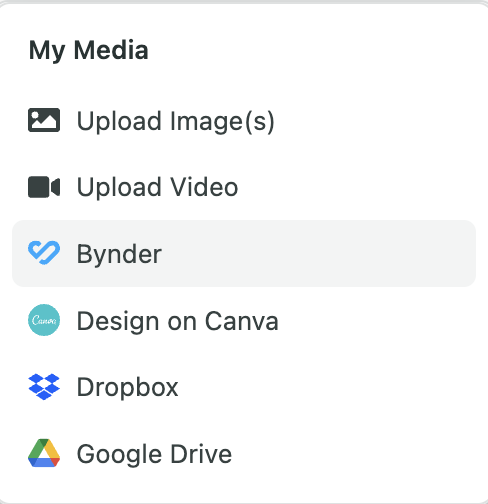Screen dimensions: 488x504
Task: Click the Google Drive logo icon
Action: [44, 453]
